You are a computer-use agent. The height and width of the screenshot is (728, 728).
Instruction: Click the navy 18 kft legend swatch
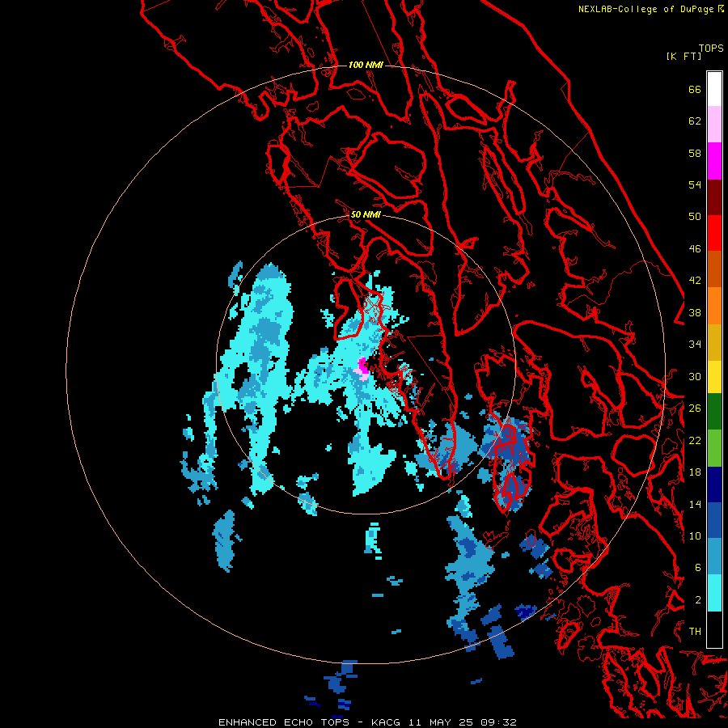point(714,485)
